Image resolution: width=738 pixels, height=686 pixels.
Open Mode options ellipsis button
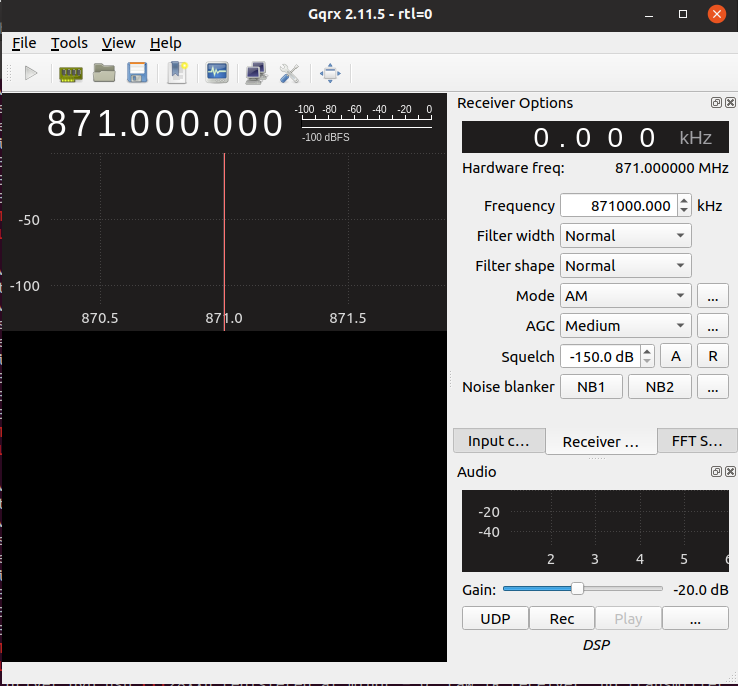pyautogui.click(x=713, y=296)
